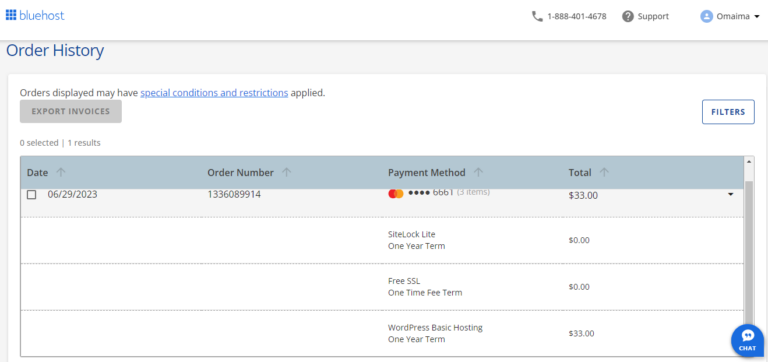Click the Mastercard payment icon
The image size is (768, 362).
(396, 193)
